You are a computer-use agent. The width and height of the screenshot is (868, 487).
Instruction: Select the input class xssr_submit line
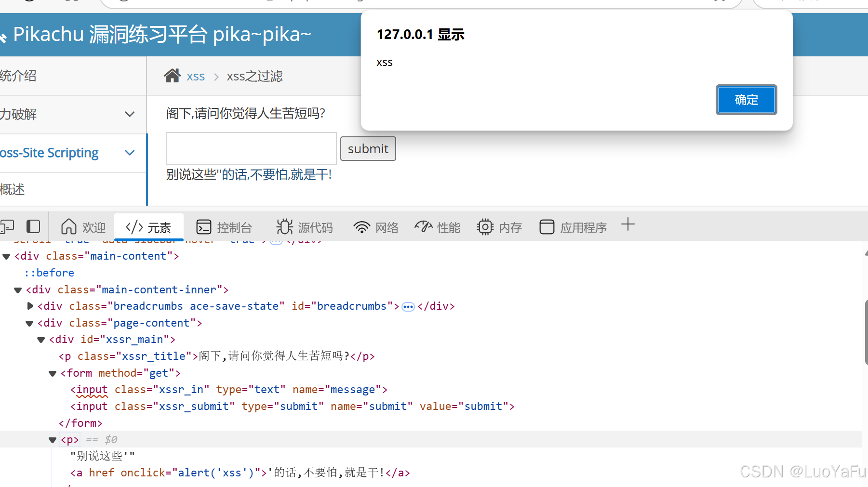click(x=293, y=406)
